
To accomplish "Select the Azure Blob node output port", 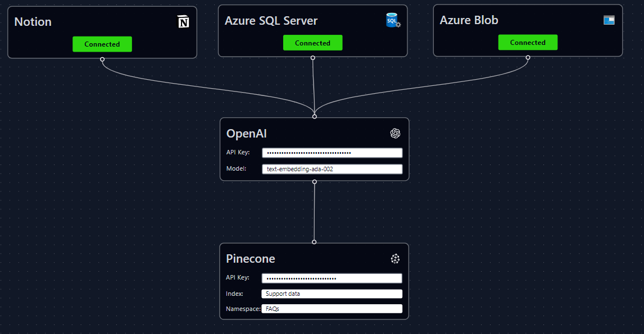I will pyautogui.click(x=528, y=57).
